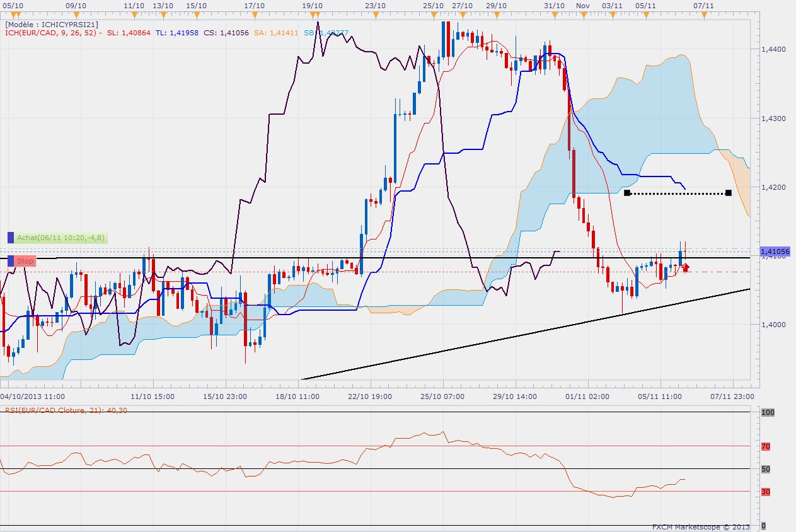Click the 15/10 23:00 time axis label
Screen dimensions: 796x532
pos(225,396)
